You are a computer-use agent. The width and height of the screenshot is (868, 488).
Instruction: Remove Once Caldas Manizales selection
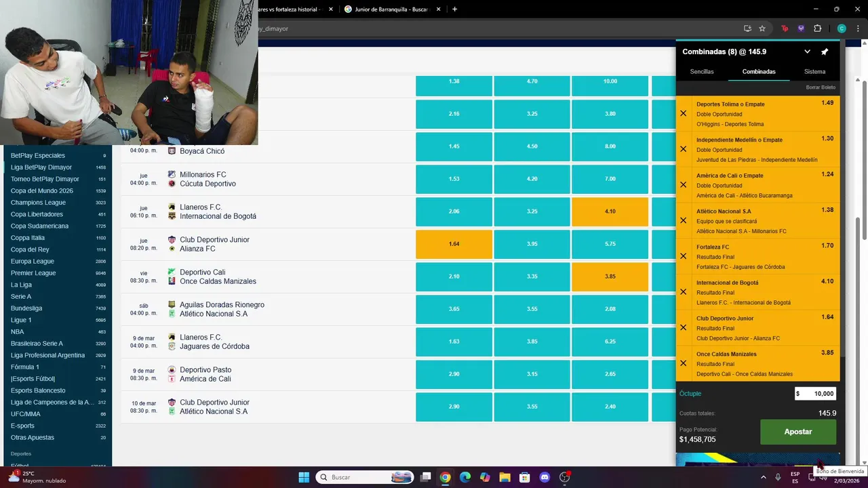(684, 363)
